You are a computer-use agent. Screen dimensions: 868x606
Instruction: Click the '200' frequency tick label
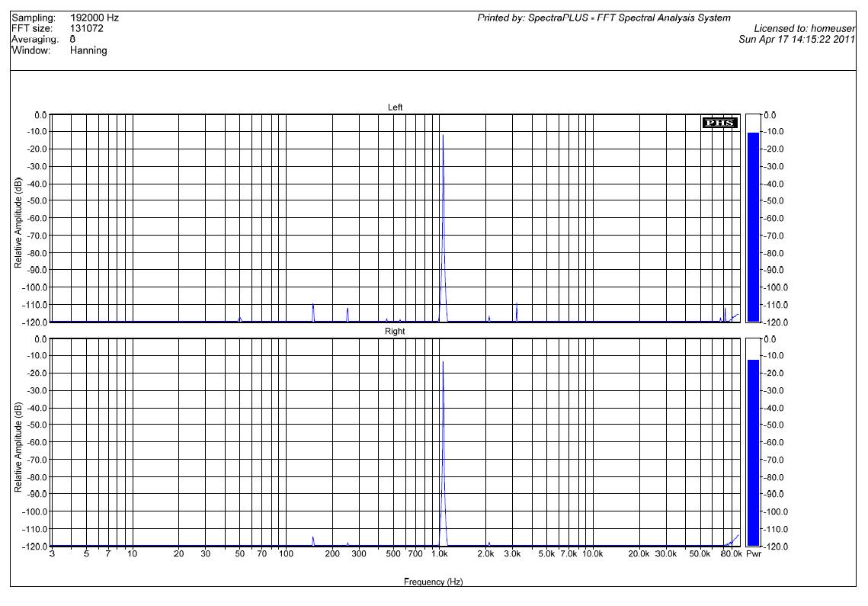tap(332, 554)
